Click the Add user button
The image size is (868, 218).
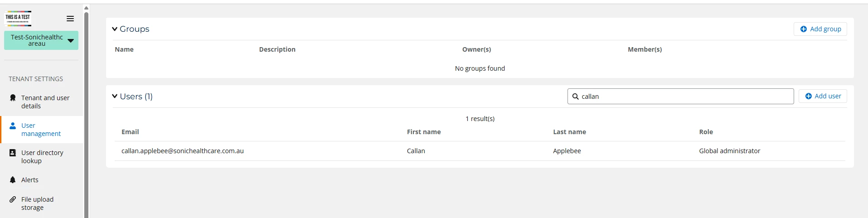(823, 96)
